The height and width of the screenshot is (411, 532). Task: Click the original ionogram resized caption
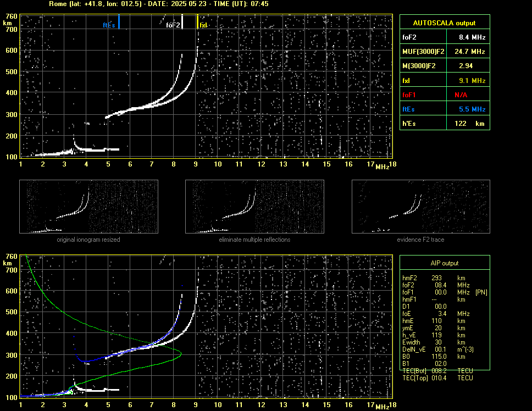(88, 240)
